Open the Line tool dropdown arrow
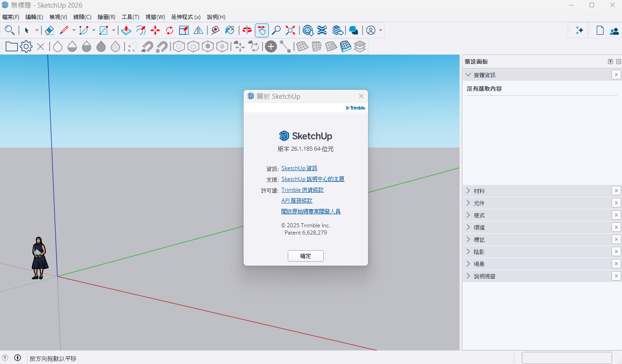 click(74, 31)
